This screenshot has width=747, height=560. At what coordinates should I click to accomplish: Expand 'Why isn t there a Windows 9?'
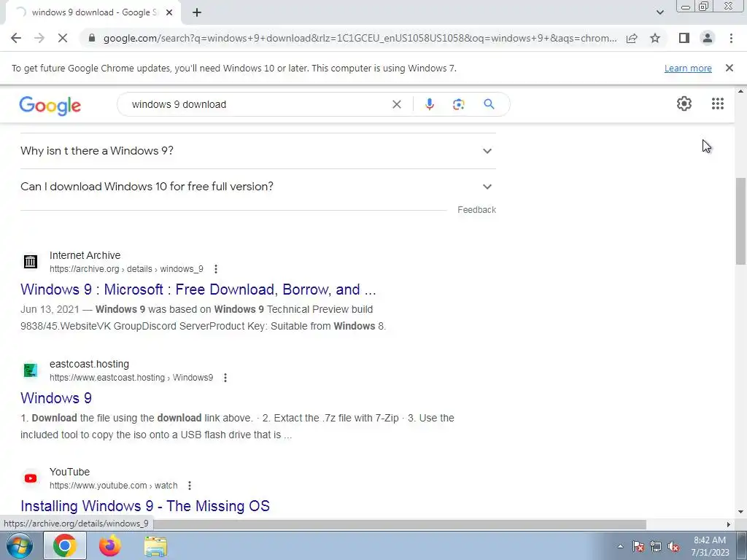click(x=258, y=150)
